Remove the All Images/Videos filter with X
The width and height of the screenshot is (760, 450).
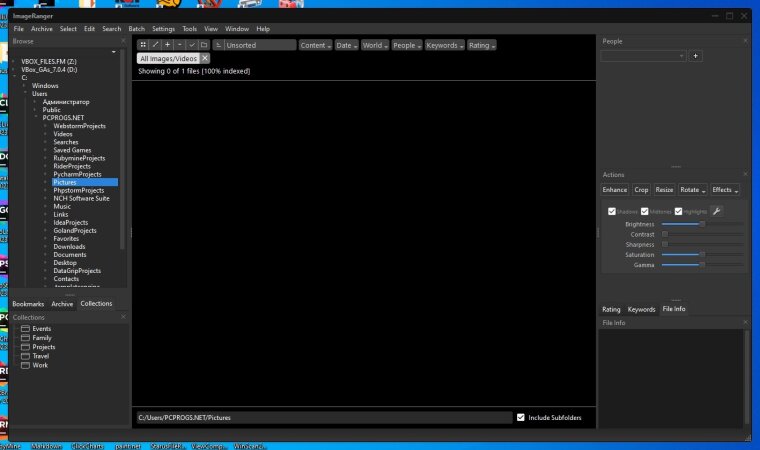[205, 59]
